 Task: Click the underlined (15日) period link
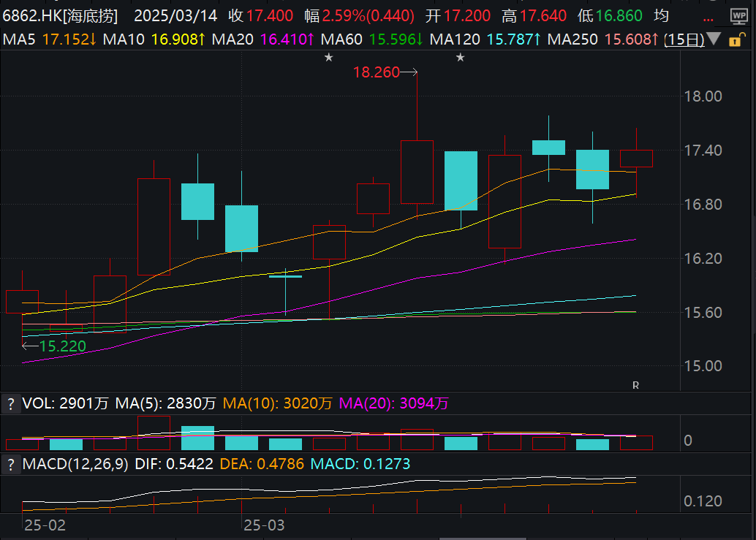(x=684, y=39)
